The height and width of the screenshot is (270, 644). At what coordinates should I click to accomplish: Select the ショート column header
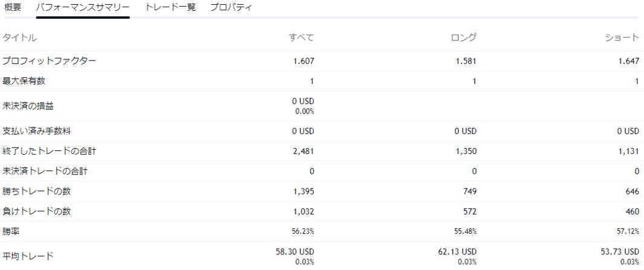[622, 37]
